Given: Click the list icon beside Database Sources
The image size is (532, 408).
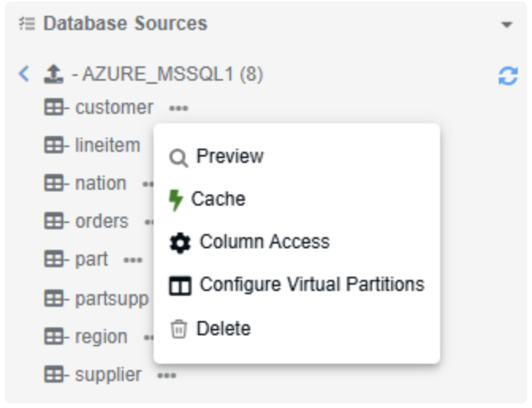Looking at the screenshot, I should coord(27,24).
